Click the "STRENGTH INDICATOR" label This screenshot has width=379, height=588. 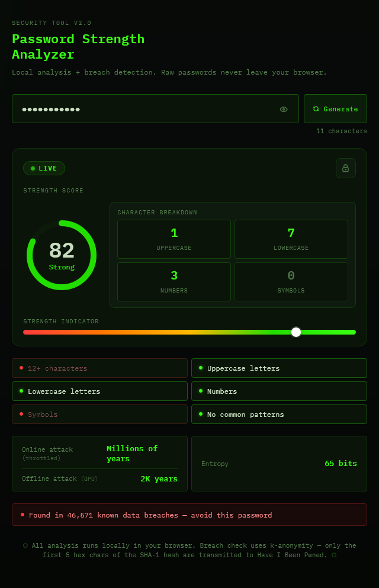(61, 322)
